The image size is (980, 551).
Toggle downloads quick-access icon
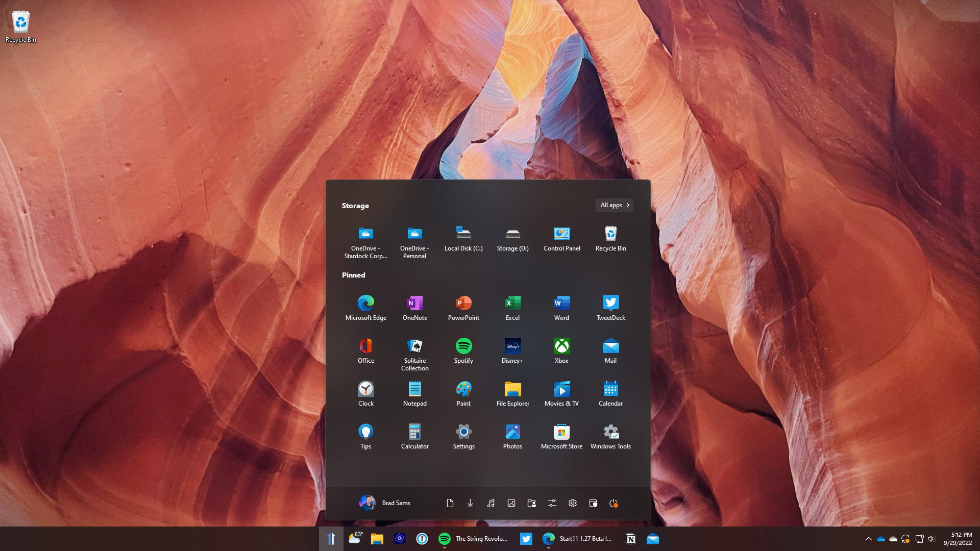471,503
